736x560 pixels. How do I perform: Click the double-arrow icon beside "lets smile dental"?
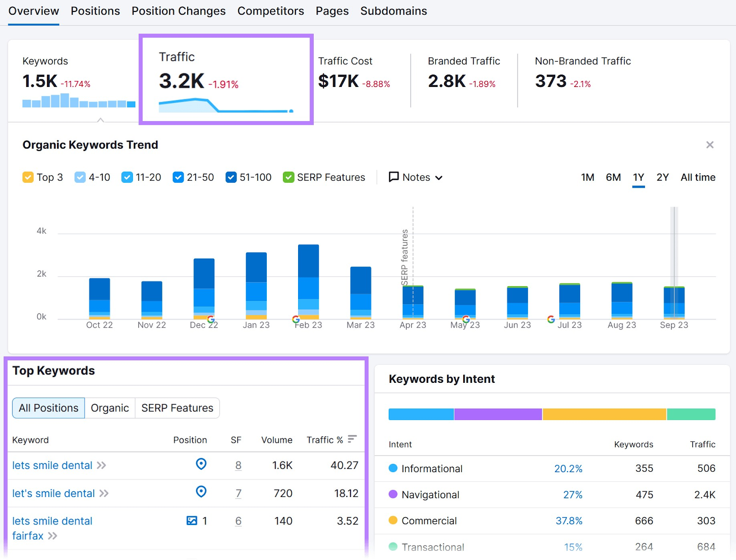point(102,465)
